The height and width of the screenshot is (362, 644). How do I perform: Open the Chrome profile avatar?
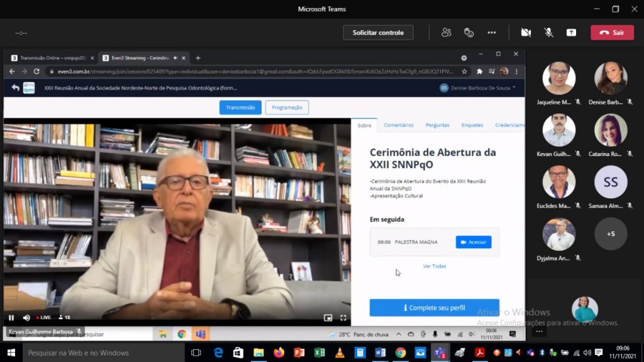[x=504, y=72]
